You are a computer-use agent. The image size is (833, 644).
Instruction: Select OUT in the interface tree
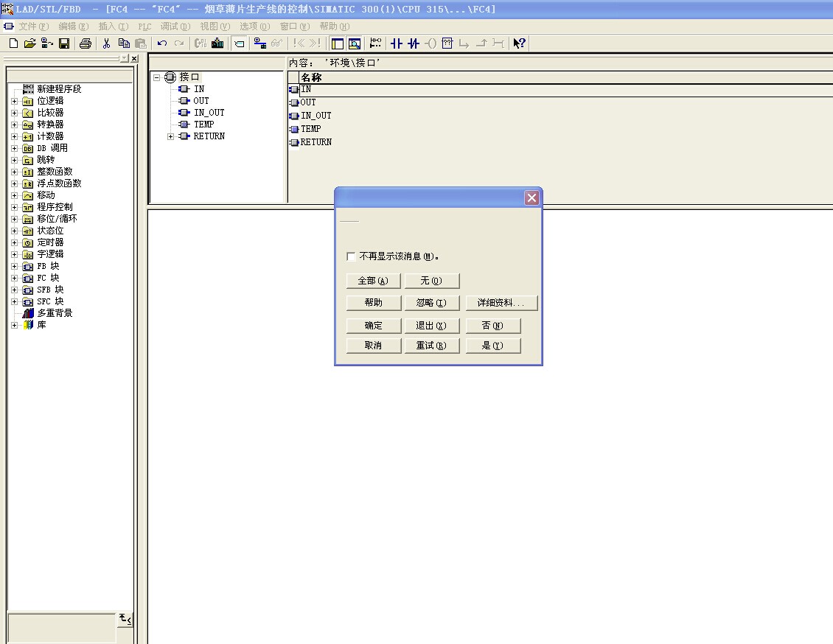pos(201,101)
